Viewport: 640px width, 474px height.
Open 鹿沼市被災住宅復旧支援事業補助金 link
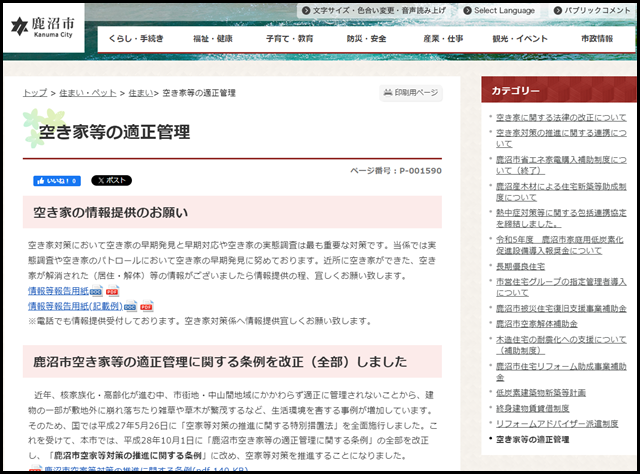(x=561, y=309)
